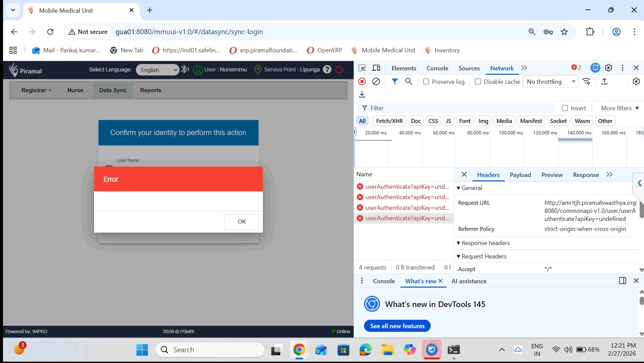Click the network filter funnel icon
The width and height of the screenshot is (644, 363).
(x=395, y=81)
